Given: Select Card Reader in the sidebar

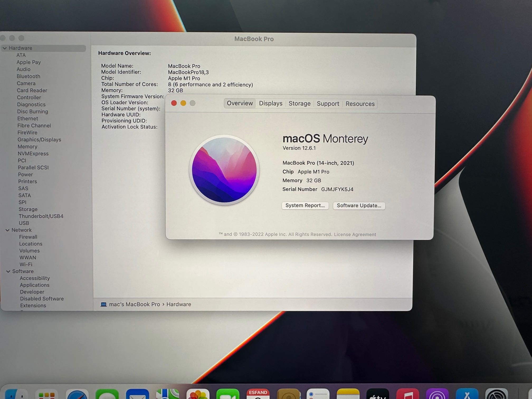Looking at the screenshot, I should (x=32, y=91).
